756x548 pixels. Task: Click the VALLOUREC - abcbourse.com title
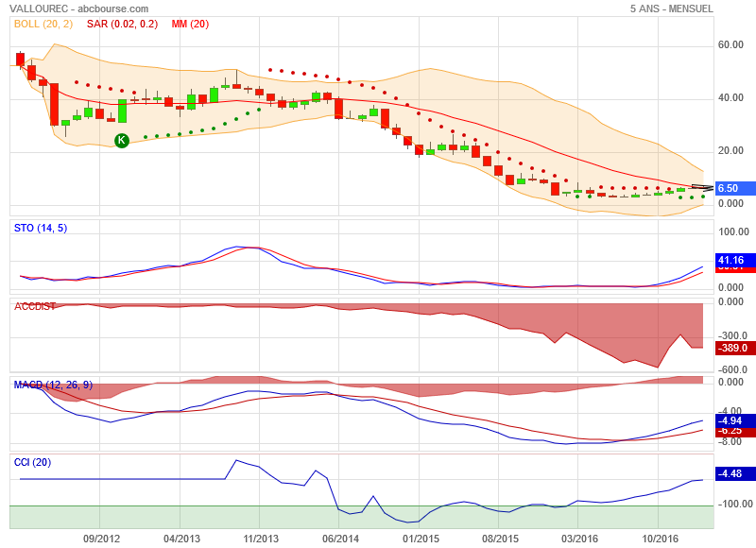pyautogui.click(x=79, y=9)
